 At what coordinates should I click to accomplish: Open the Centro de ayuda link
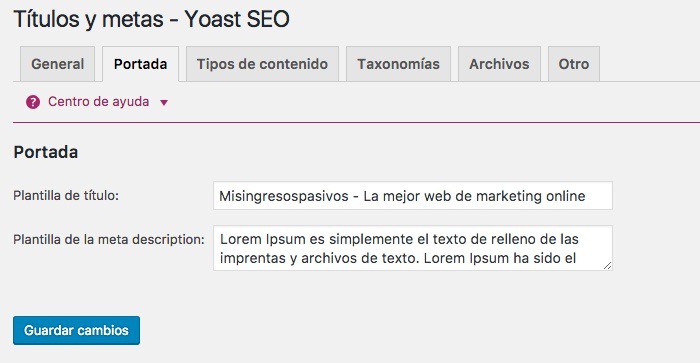click(98, 102)
